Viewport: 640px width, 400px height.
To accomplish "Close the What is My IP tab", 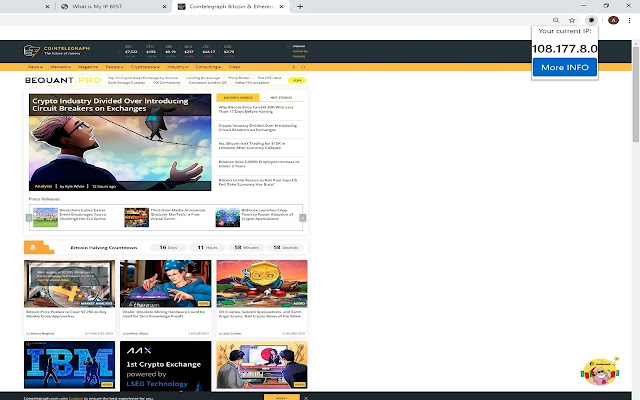I will pyautogui.click(x=164, y=7).
